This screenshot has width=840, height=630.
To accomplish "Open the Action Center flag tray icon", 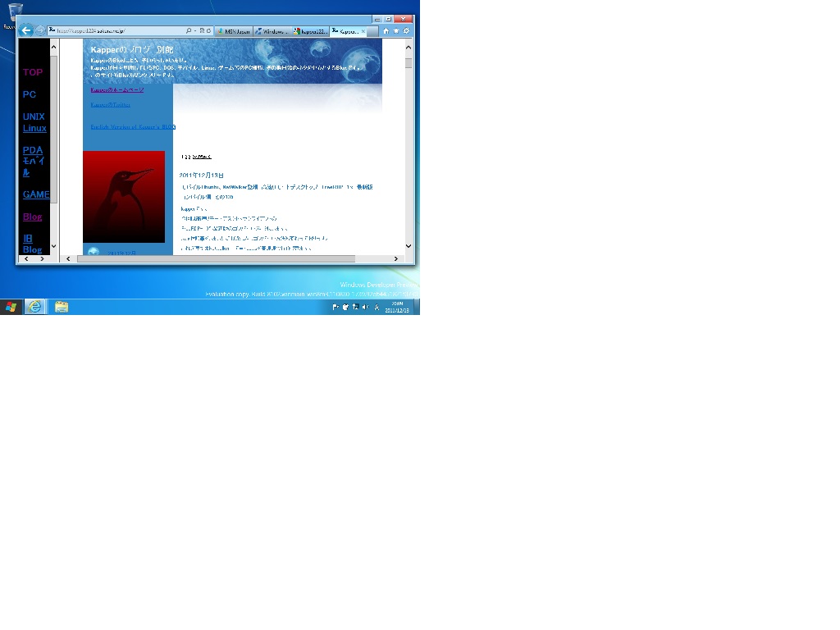I will (x=336, y=307).
